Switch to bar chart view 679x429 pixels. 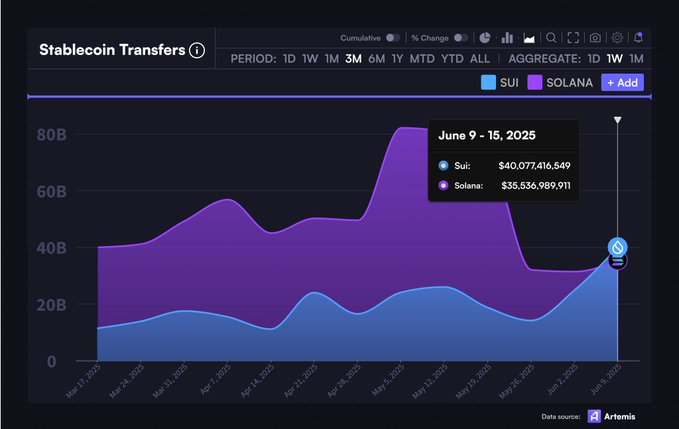(x=507, y=38)
